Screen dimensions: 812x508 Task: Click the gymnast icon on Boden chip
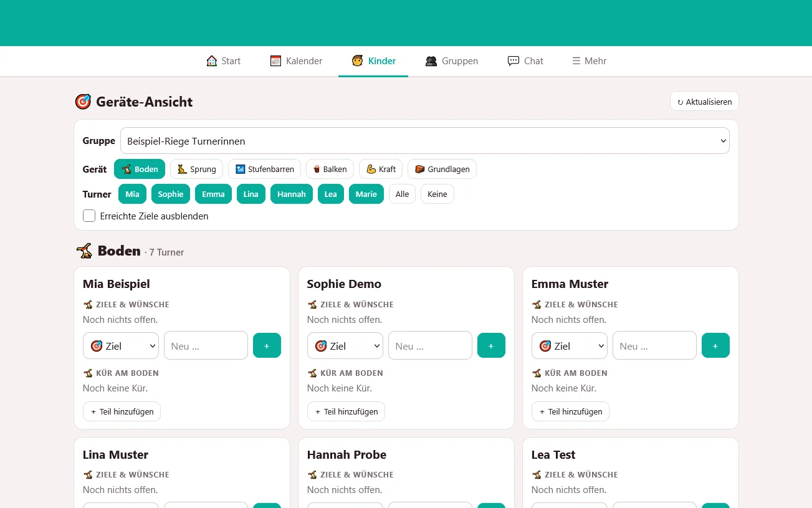point(127,170)
